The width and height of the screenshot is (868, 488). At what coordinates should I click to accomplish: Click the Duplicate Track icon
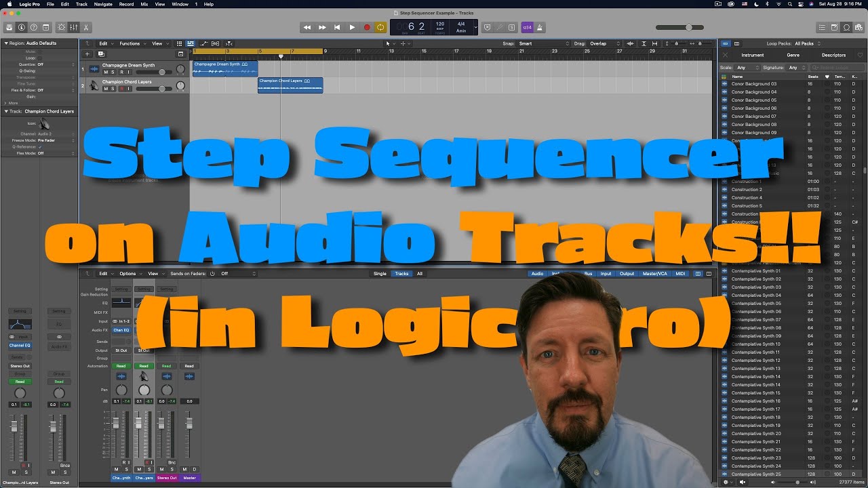point(101,54)
